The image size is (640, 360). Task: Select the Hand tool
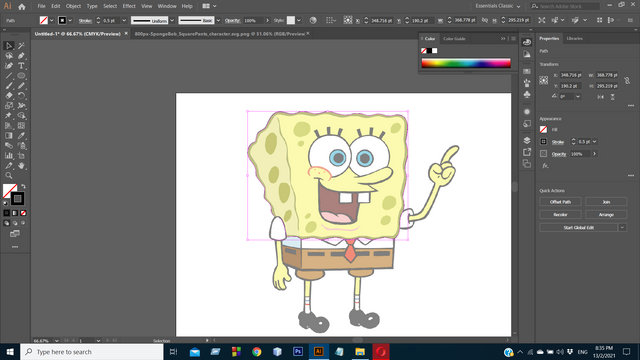tap(21, 166)
